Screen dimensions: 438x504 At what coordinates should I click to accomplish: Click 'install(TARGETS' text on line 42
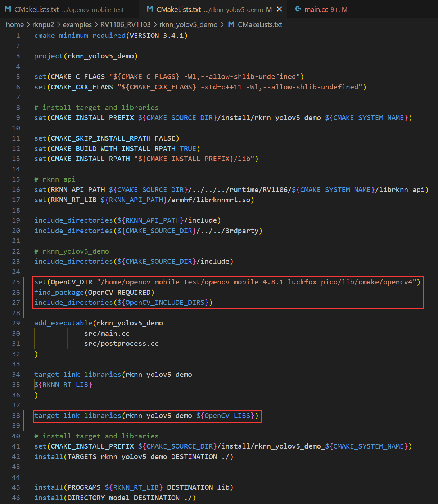pos(65,457)
